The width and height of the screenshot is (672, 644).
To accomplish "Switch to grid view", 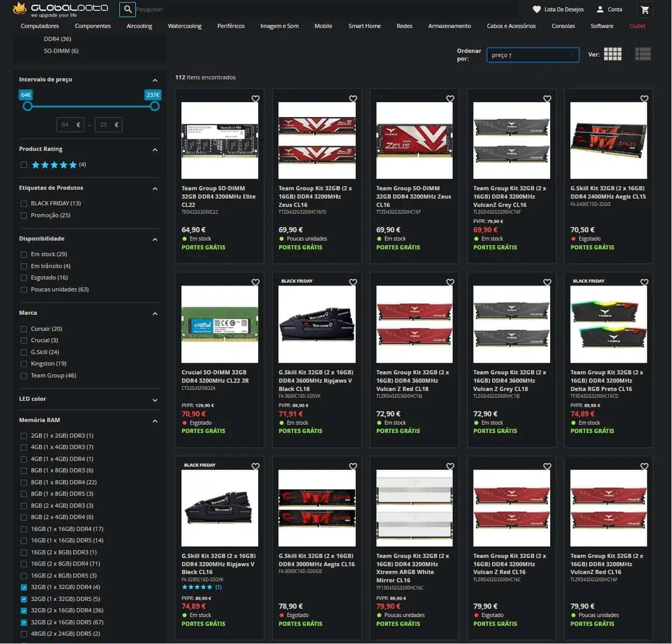I will click(612, 54).
